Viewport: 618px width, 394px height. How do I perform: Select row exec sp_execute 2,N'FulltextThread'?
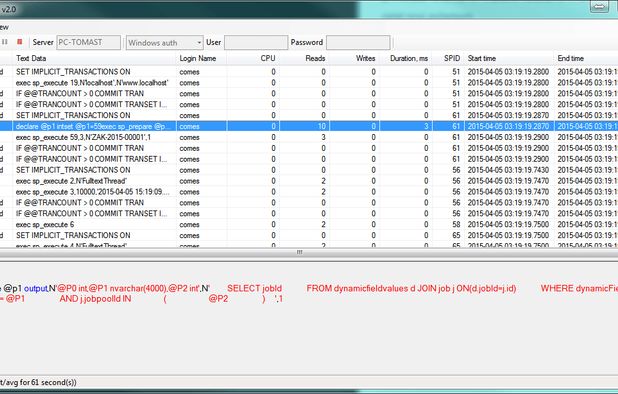coord(309,181)
